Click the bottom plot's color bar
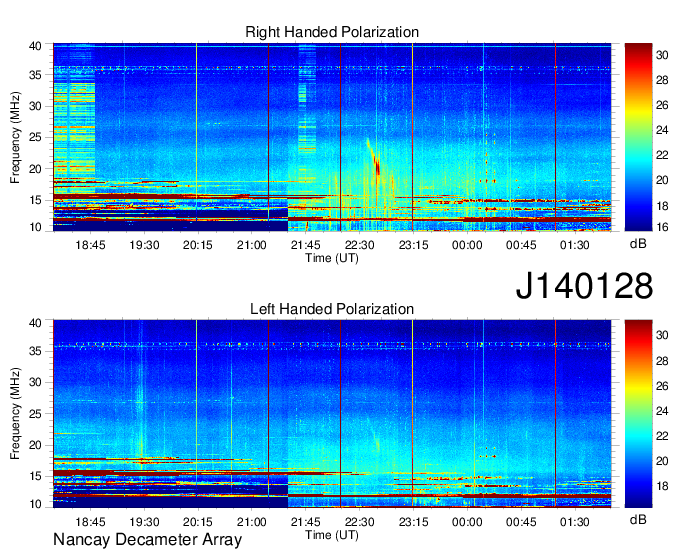Image resolution: width=680 pixels, height=552 pixels. click(638, 414)
